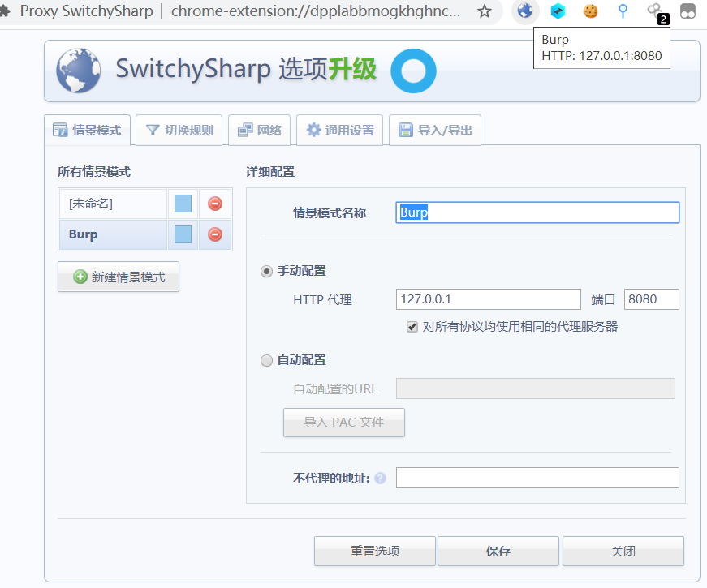
Task: Select the [未命名] profile row
Action: coord(113,204)
